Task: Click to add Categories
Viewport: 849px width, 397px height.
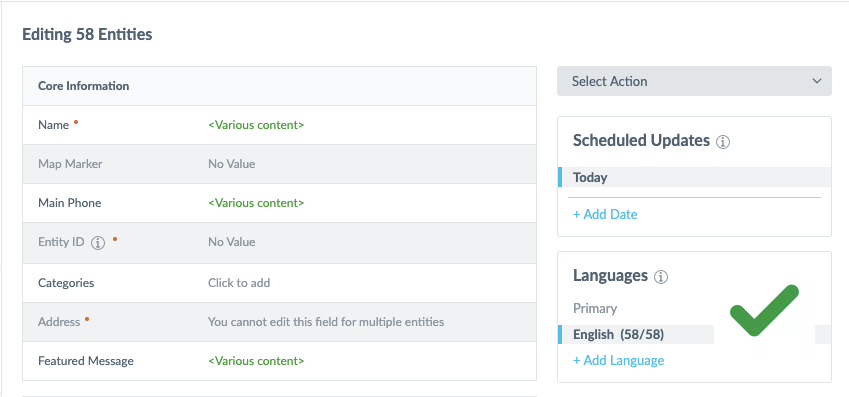Action: [x=239, y=283]
